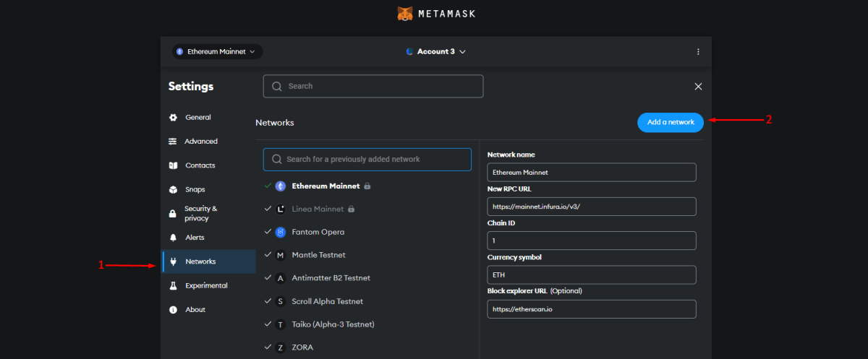Switch to Security & privacy settings

200,213
